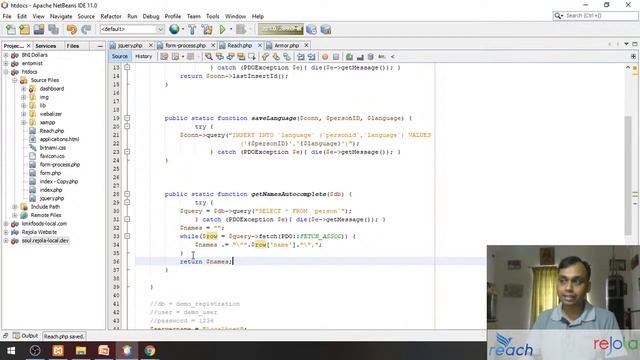Open Chrome from the Windows taskbar
Screen dimensions: 640x360
[150, 351]
